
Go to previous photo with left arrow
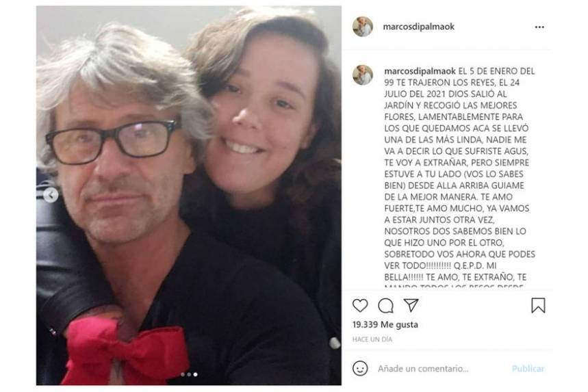(x=51, y=195)
